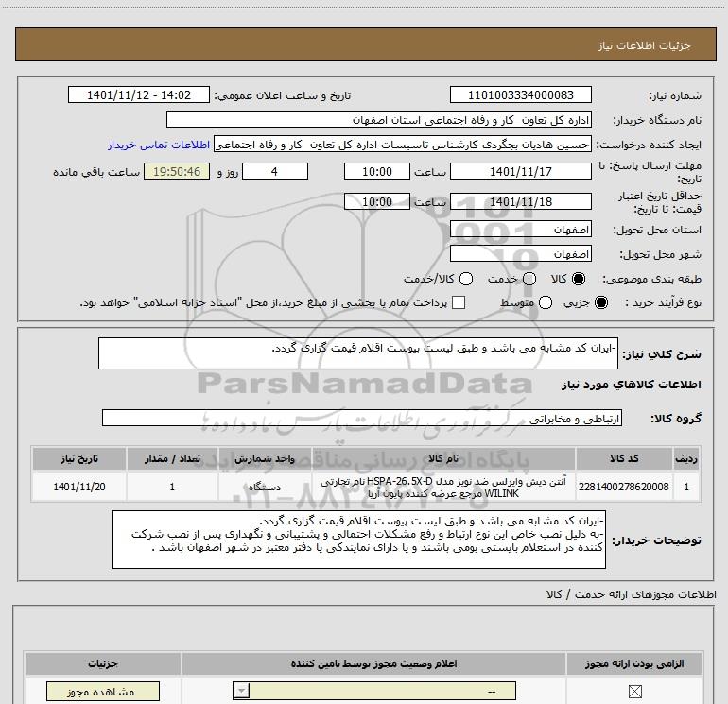Click the ردیف column header
Image resolution: width=728 pixels, height=704 pixels.
click(686, 458)
